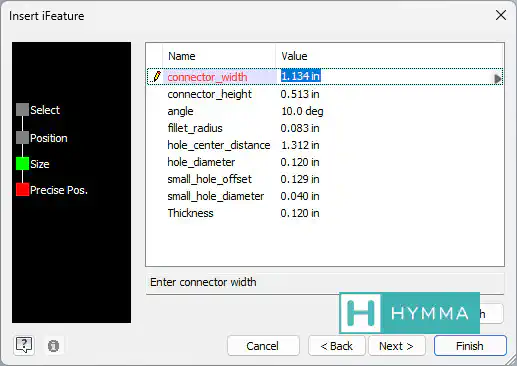Click the Precise Pos. step label
Image resolution: width=517 pixels, height=366 pixels.
[x=59, y=190]
